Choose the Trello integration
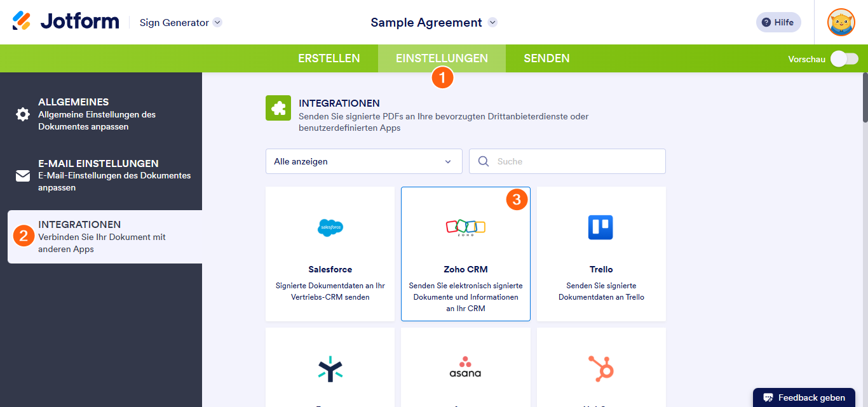The height and width of the screenshot is (407, 868). click(x=600, y=253)
